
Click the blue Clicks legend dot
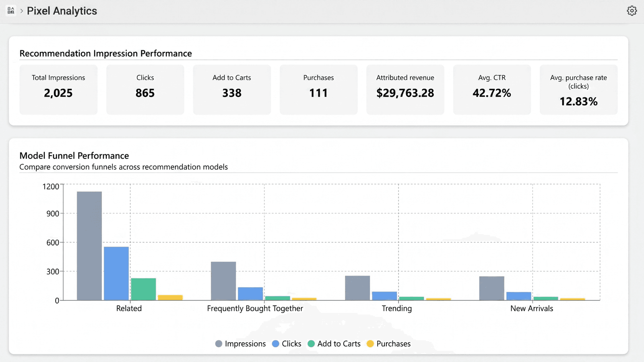276,344
